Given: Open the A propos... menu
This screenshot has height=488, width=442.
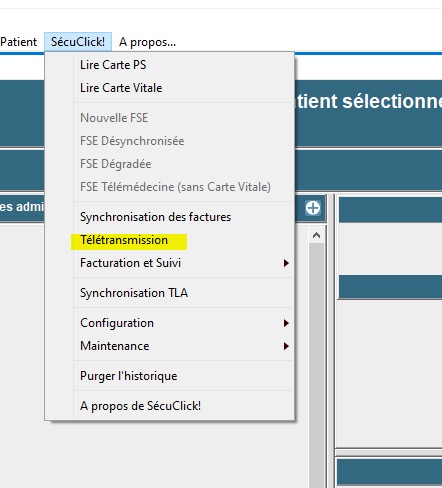Looking at the screenshot, I should coord(147,42).
